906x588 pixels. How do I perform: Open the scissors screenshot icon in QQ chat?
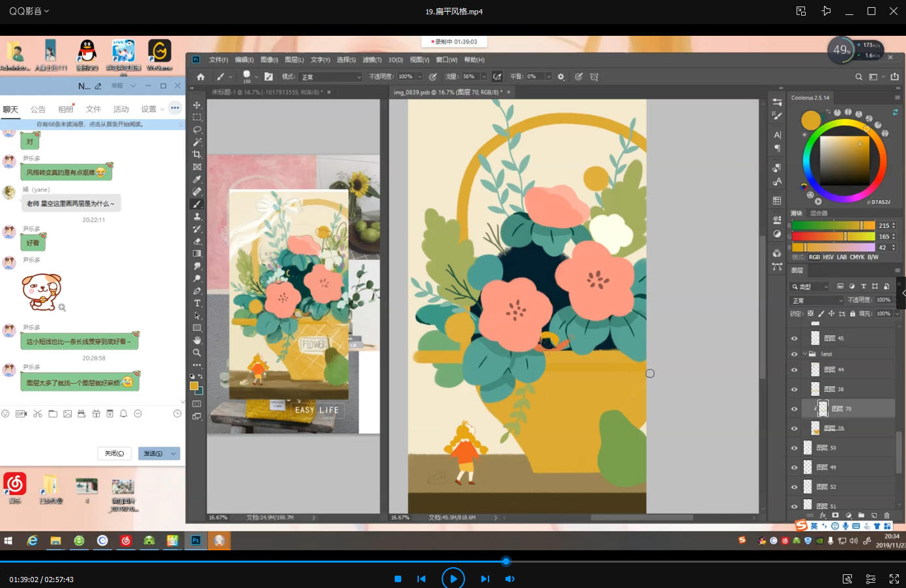(37, 413)
